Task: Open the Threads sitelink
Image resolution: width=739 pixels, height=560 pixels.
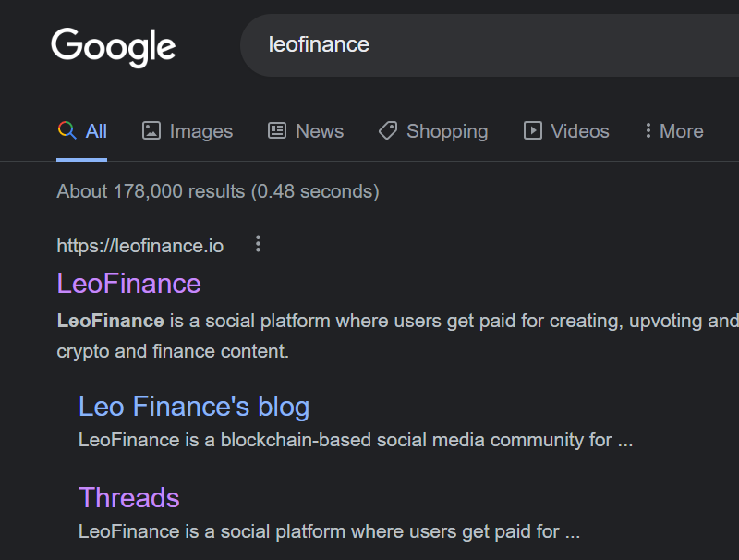Action: [128, 497]
